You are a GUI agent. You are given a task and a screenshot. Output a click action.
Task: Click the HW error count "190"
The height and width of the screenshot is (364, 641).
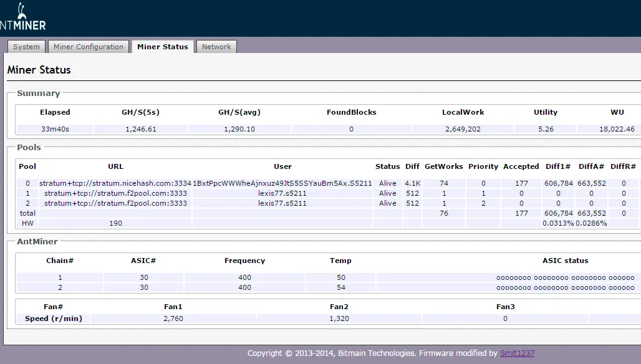pyautogui.click(x=116, y=223)
